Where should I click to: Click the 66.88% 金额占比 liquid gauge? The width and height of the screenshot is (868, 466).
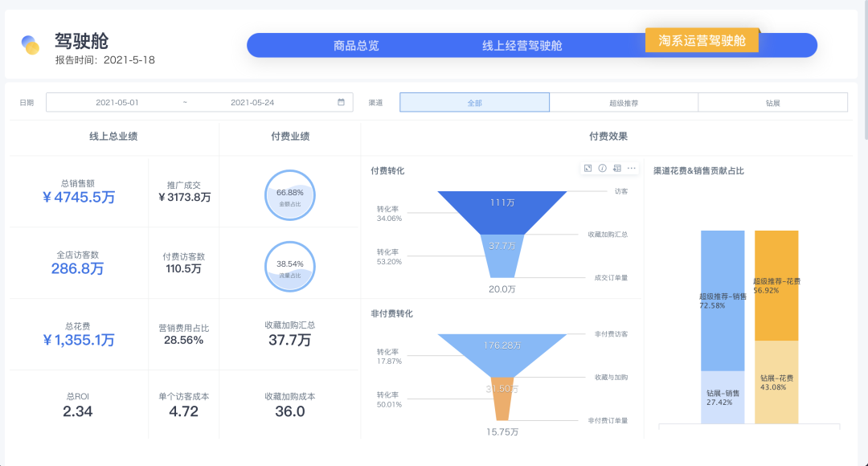pos(290,195)
